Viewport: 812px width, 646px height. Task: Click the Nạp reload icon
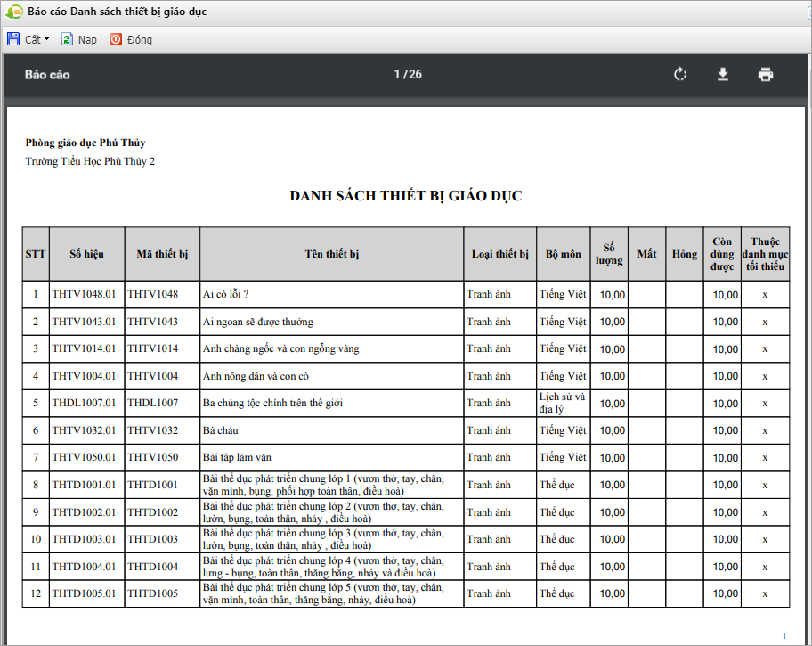(67, 39)
